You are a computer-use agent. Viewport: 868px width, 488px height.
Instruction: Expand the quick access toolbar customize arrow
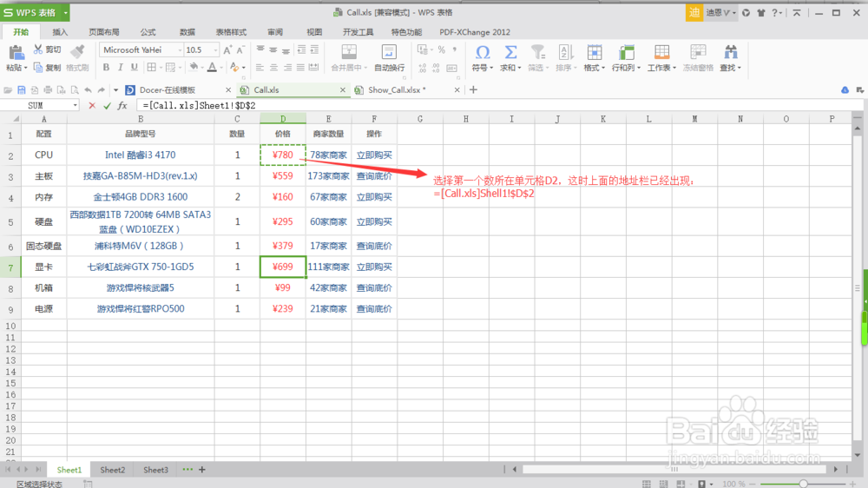tap(115, 89)
